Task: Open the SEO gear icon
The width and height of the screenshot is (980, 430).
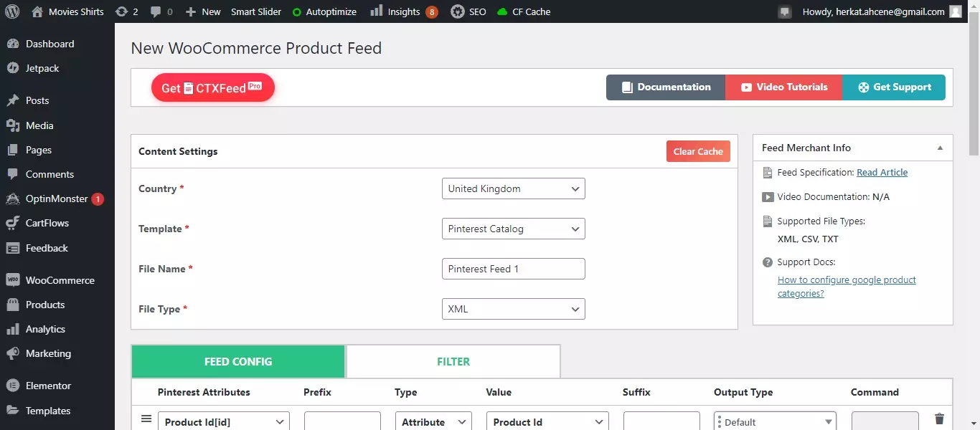Action: pos(457,11)
